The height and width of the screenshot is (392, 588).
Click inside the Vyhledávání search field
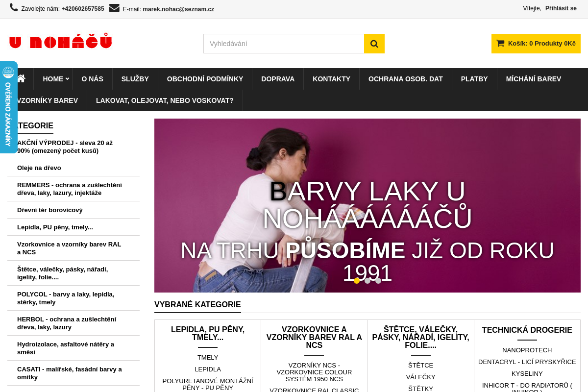pyautogui.click(x=284, y=44)
